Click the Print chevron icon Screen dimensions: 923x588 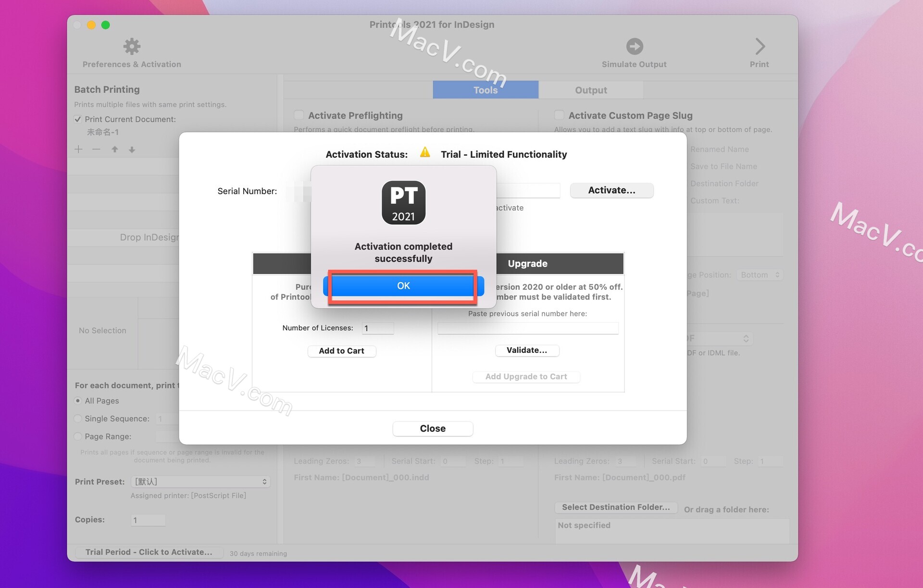[760, 47]
